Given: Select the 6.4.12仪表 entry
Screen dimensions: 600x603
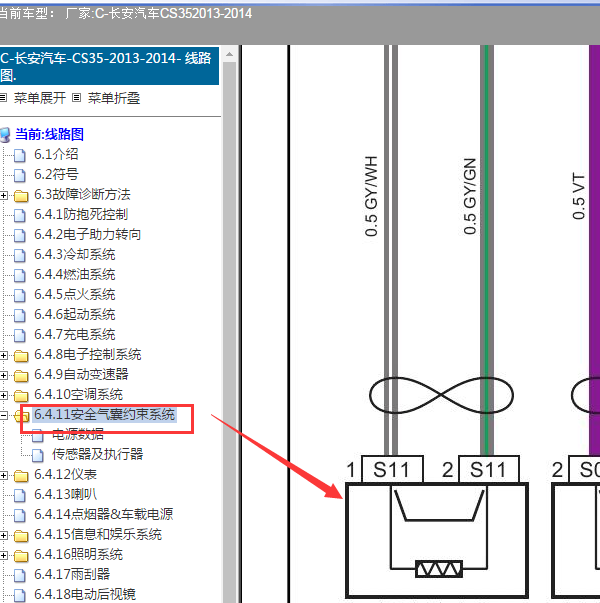Looking at the screenshot, I should pyautogui.click(x=65, y=474).
